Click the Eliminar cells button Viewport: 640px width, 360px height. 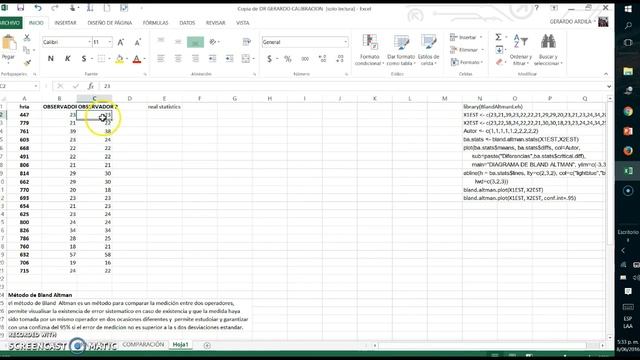tap(467, 50)
